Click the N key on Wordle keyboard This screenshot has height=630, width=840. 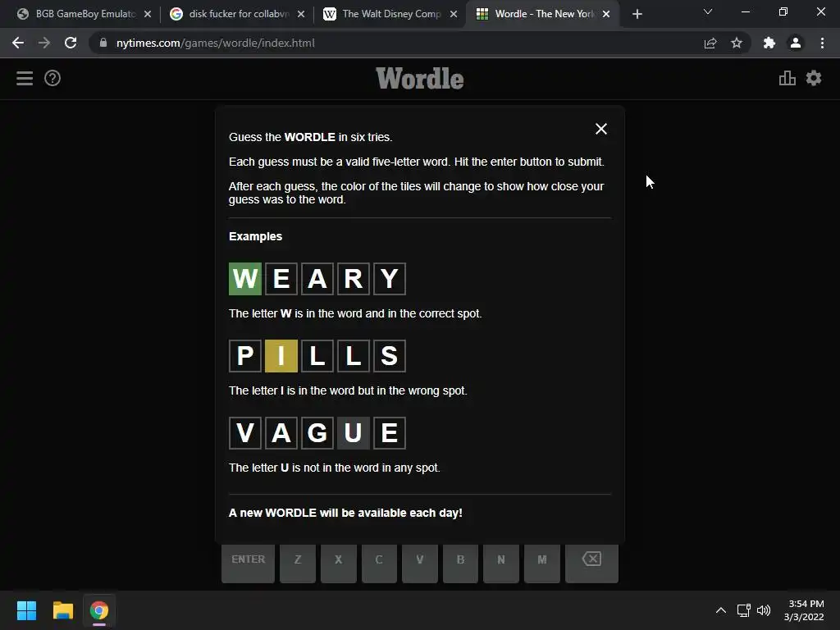pyautogui.click(x=501, y=563)
